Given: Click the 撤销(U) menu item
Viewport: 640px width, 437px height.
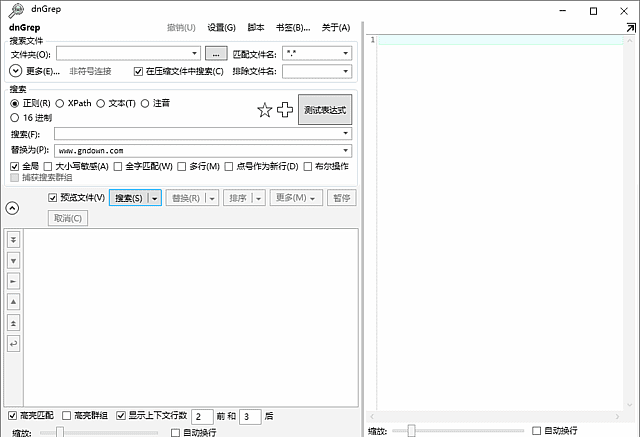Looking at the screenshot, I should pyautogui.click(x=181, y=28).
